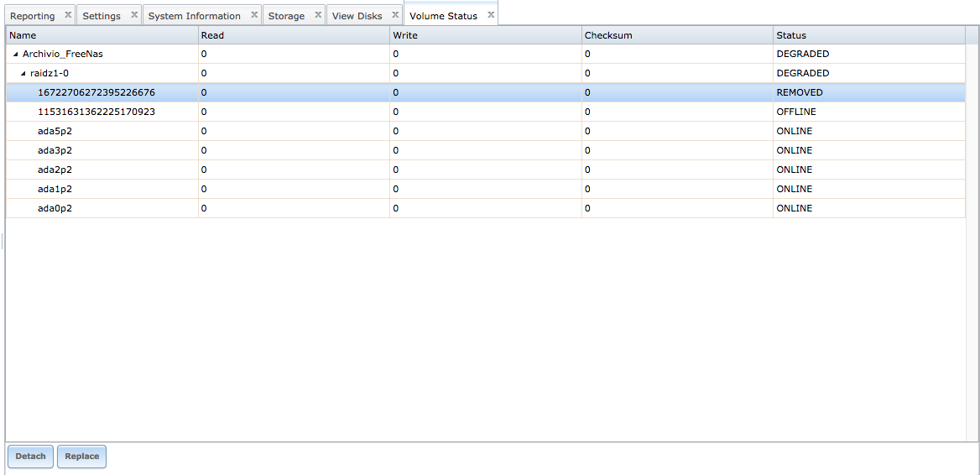Select disk 16722706272395226676
The image size is (980, 475).
click(486, 92)
